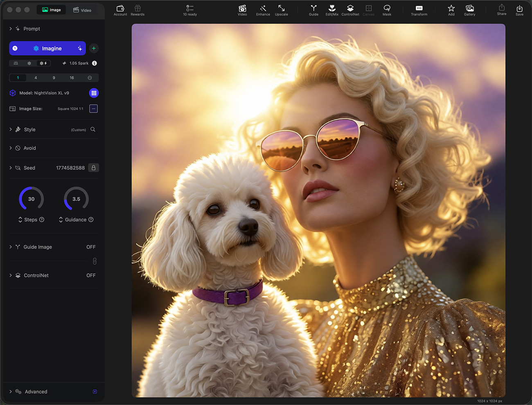Open the Enhance tool in the toolbar

tap(263, 10)
